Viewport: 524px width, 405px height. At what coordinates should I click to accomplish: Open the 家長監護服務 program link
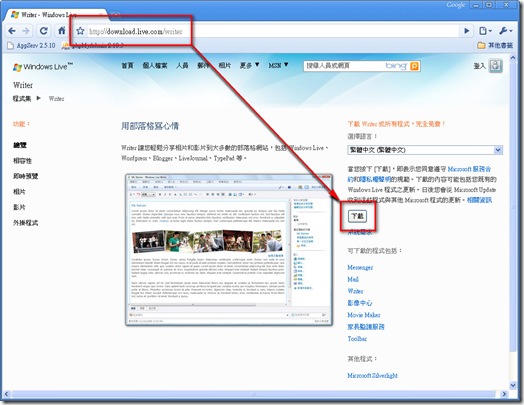click(x=366, y=327)
